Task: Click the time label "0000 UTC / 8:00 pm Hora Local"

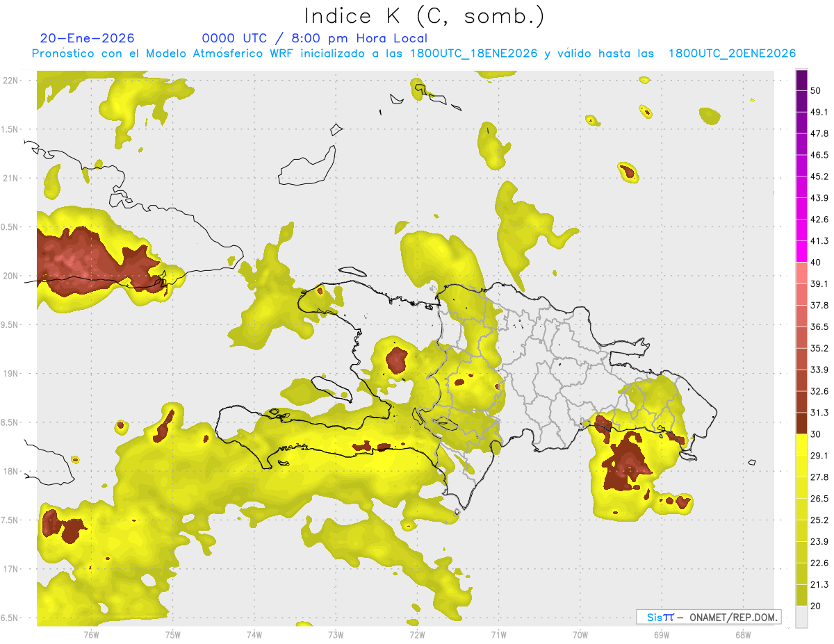Action: (315, 38)
